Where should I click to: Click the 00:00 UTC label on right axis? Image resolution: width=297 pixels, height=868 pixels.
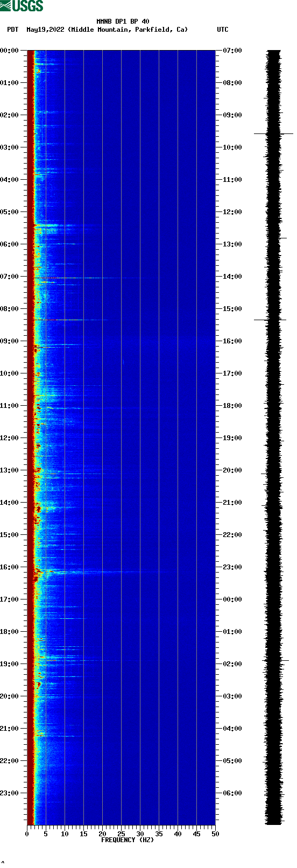click(232, 599)
